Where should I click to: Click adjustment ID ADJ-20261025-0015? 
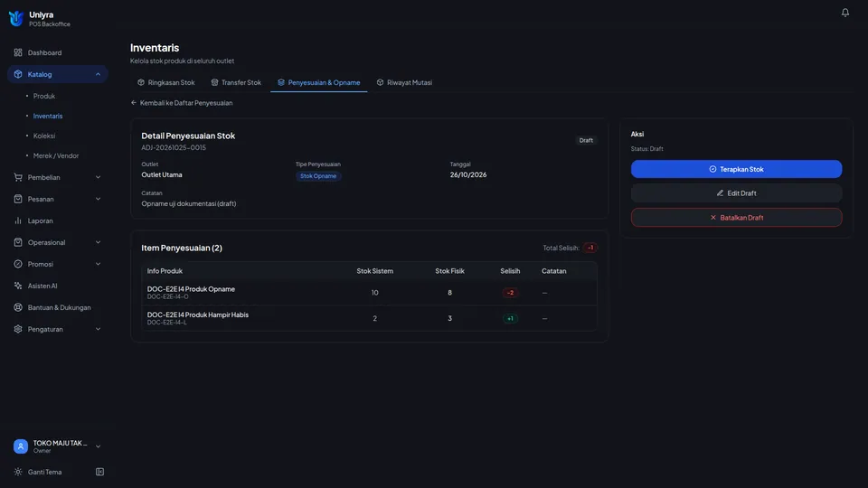(x=174, y=147)
